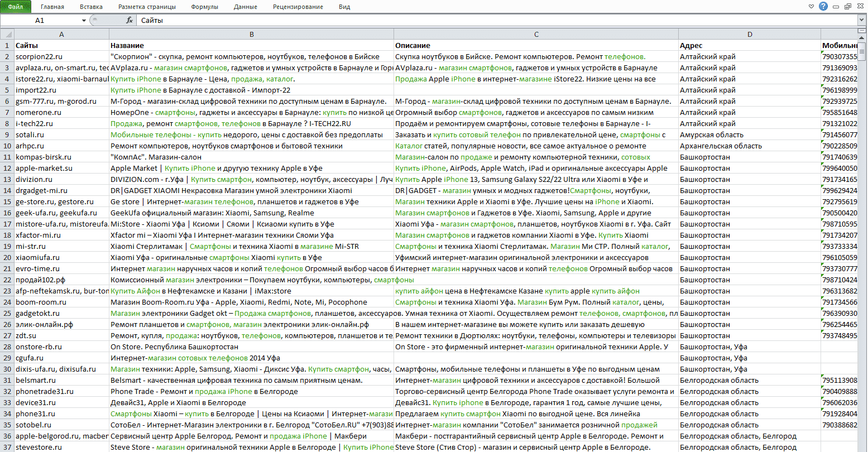Select the cell zdt.su

click(61, 335)
